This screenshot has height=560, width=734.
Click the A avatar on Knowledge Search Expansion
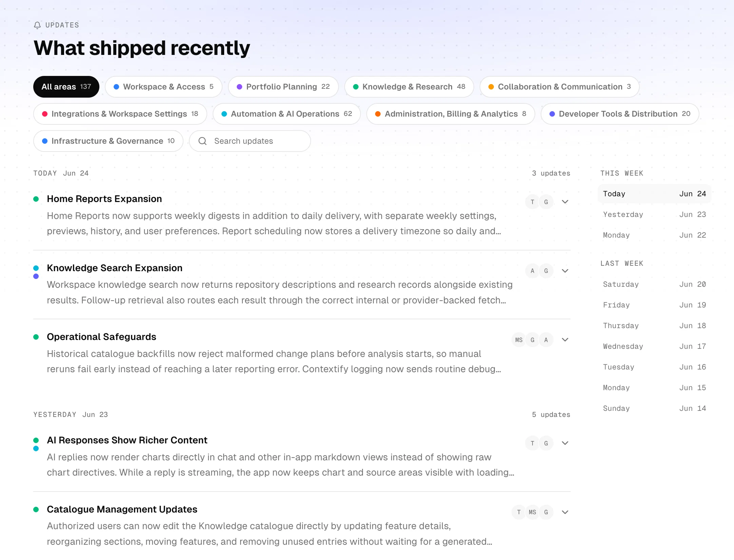pos(532,271)
